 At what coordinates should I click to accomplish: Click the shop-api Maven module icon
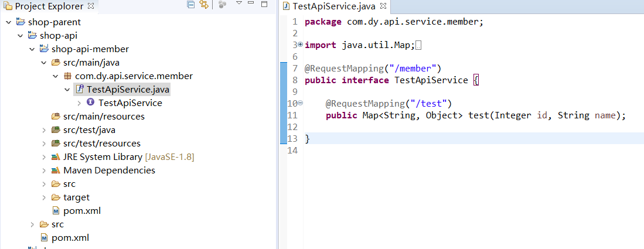click(32, 35)
